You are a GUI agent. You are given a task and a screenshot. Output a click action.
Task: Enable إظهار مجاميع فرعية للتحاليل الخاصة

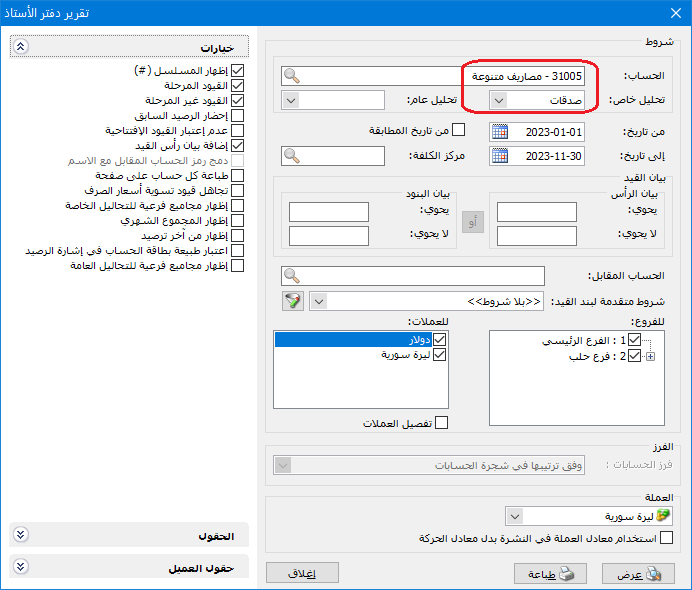pyautogui.click(x=237, y=206)
